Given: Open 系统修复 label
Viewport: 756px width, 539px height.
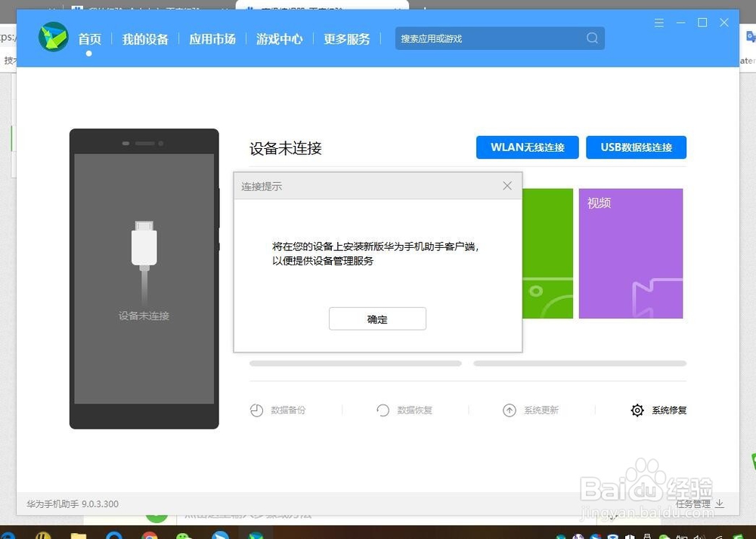Looking at the screenshot, I should tap(669, 410).
